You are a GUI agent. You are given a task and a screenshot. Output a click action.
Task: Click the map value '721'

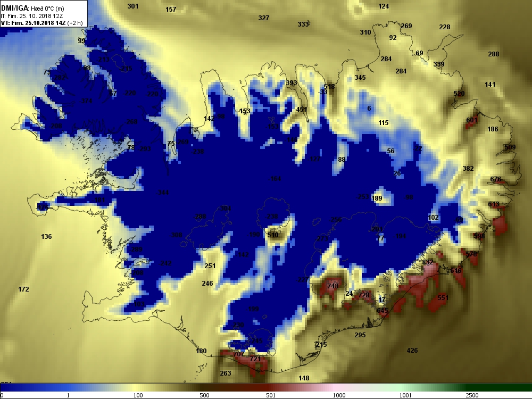255,359
